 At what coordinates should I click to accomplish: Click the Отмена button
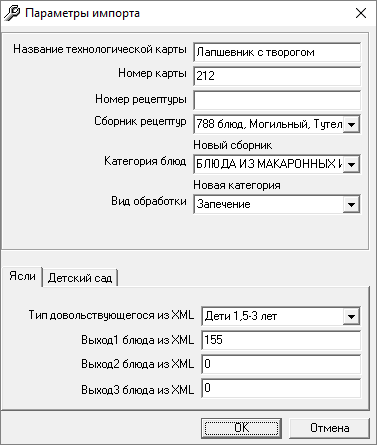click(330, 428)
